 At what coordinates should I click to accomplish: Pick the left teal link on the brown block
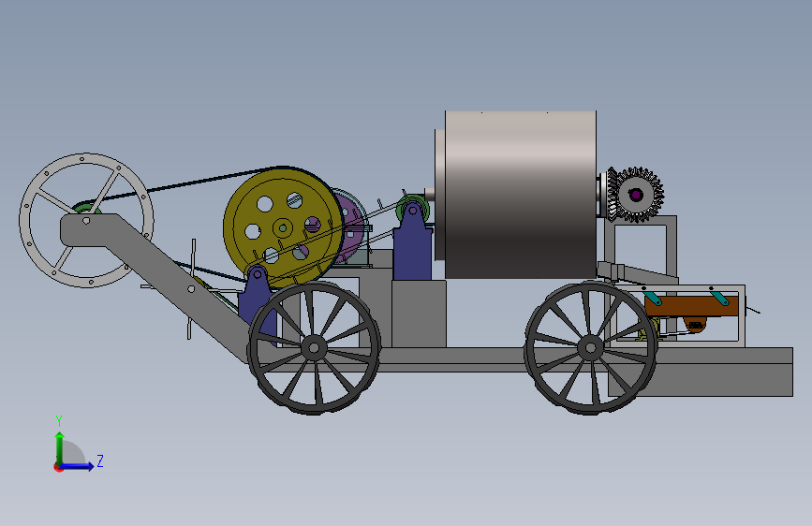pyautogui.click(x=653, y=299)
